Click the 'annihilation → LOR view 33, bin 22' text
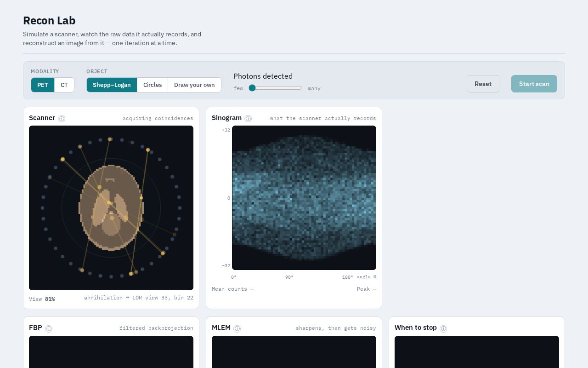This screenshot has width=588, height=368. coord(139,298)
